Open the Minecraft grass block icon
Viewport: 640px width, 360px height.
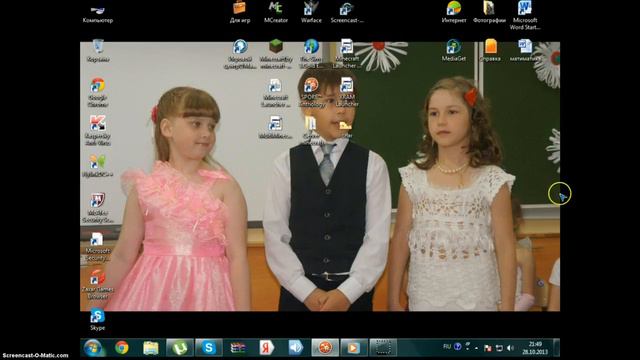276,54
